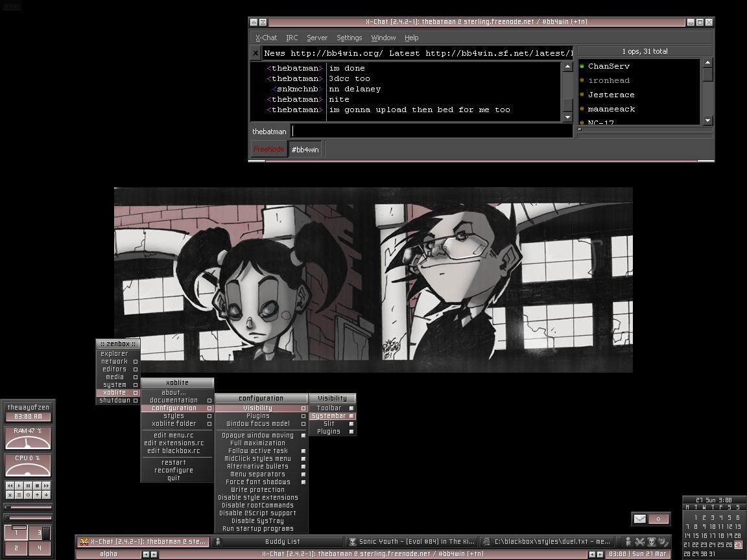Image resolution: width=747 pixels, height=560 pixels.
Task: Click the skull mask tray icon
Action: click(651, 541)
